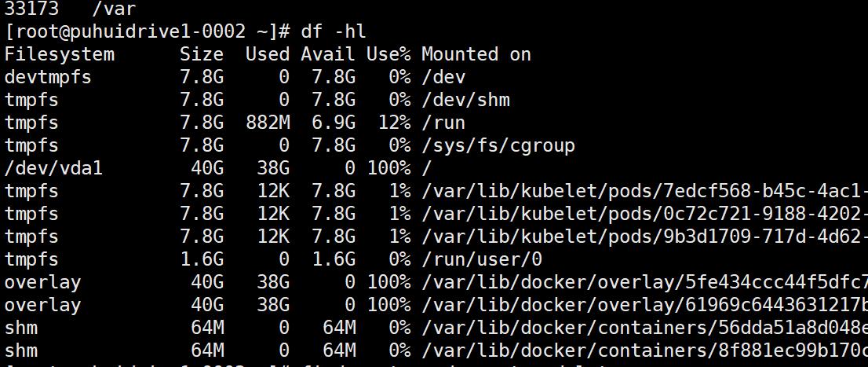Screen dimensions: 868x367
Task: Click the 'Filesystem' column header
Action: point(60,53)
